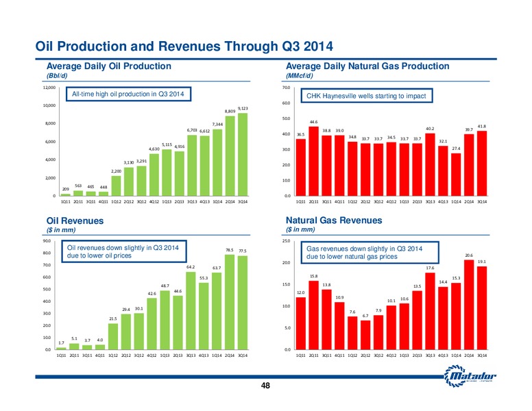Click the "7,344" data label

[217, 125]
